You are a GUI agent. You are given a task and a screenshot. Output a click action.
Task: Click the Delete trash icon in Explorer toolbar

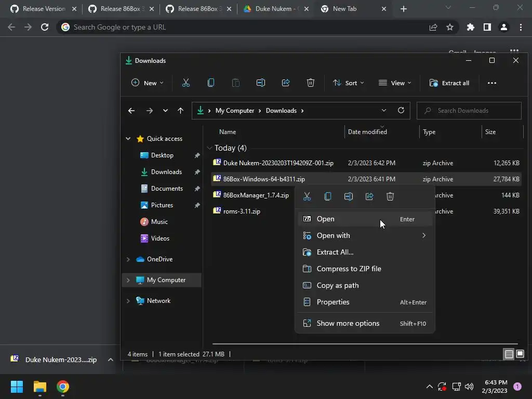click(311, 83)
